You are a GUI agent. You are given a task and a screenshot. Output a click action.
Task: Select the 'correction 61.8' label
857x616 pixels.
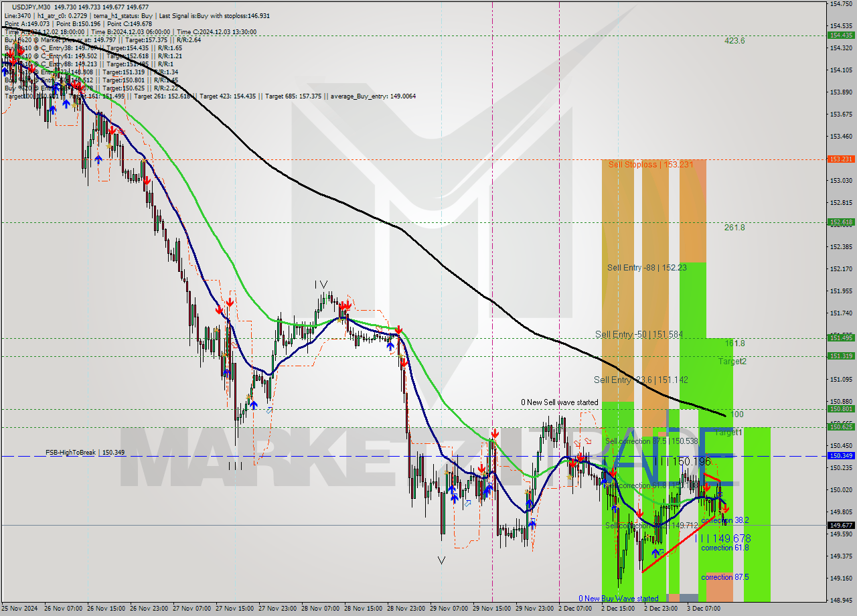(x=724, y=548)
